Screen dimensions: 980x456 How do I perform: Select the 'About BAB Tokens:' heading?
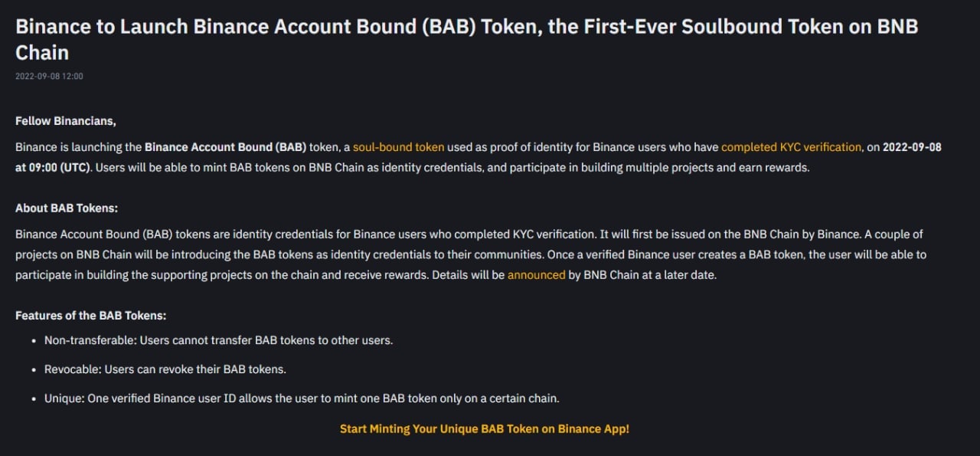[67, 208]
